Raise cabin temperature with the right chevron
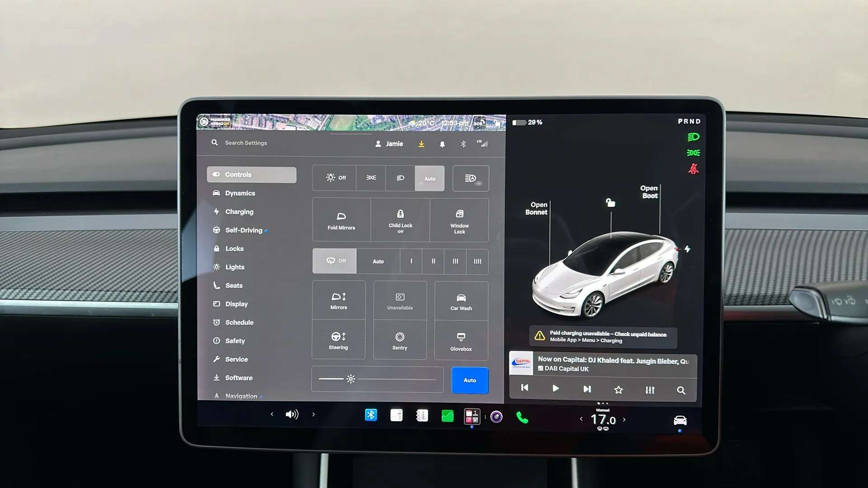This screenshot has height=488, width=868. pyautogui.click(x=624, y=420)
